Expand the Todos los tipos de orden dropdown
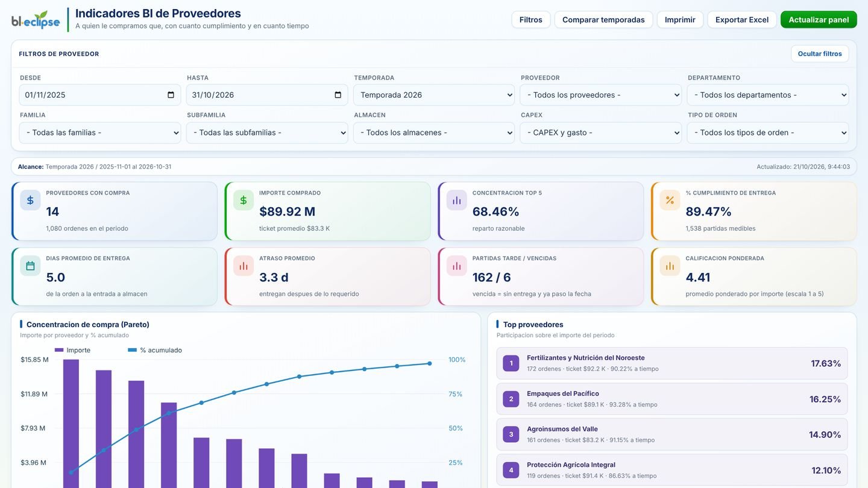Image resolution: width=868 pixels, height=488 pixels. click(x=768, y=133)
